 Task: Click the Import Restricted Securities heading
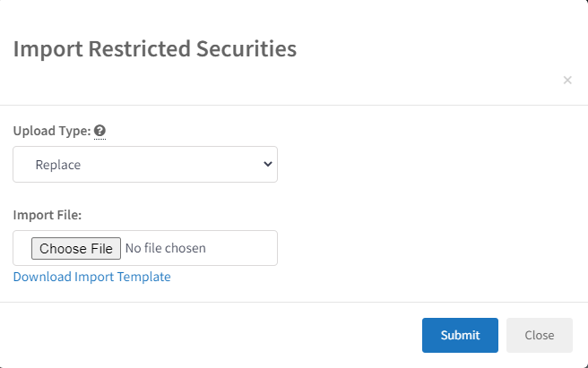coord(155,49)
